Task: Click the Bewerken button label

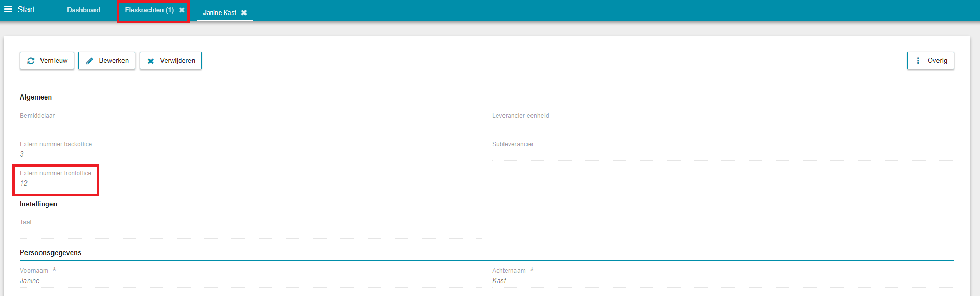Action: tap(114, 61)
